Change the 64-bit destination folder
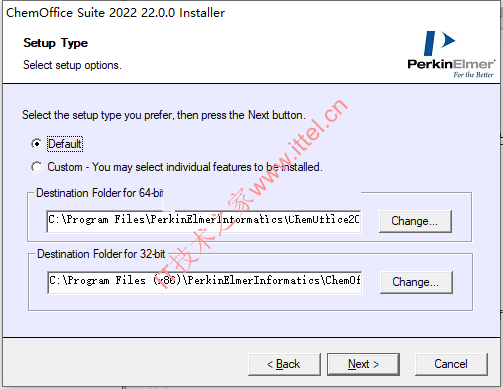This screenshot has height=389, width=503. pos(415,221)
